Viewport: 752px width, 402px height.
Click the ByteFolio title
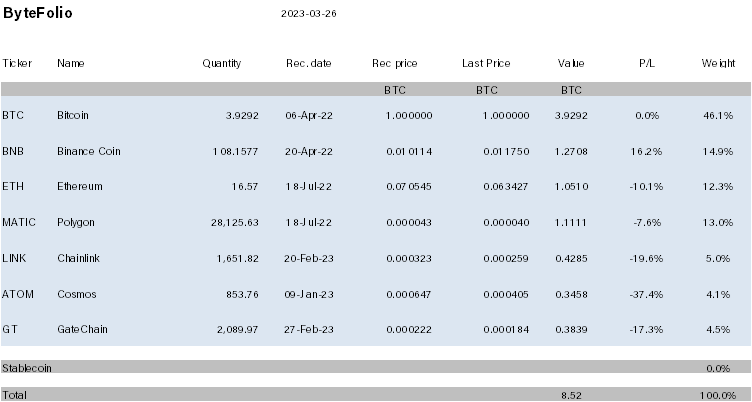pos(37,13)
